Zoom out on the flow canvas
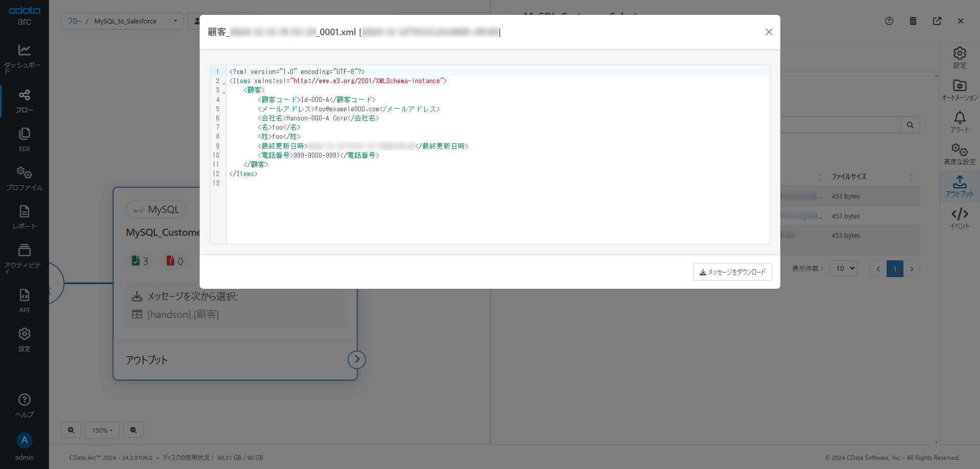The image size is (980, 469). (x=133, y=430)
